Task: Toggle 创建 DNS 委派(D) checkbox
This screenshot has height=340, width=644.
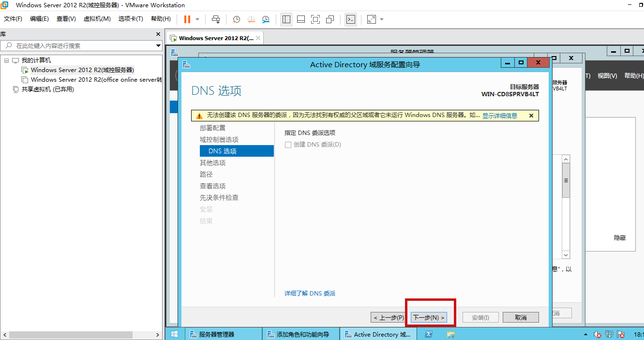Action: tap(288, 145)
